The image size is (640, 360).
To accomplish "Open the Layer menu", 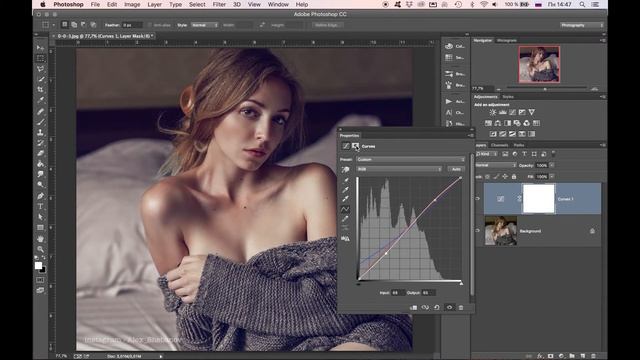I will 154,4.
